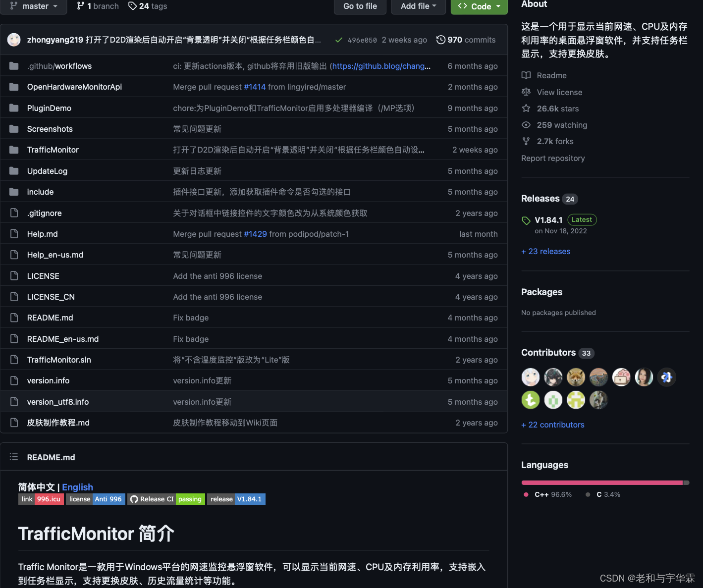Open the Packages heading
Viewport: 703px width, 588px height.
[x=541, y=292]
